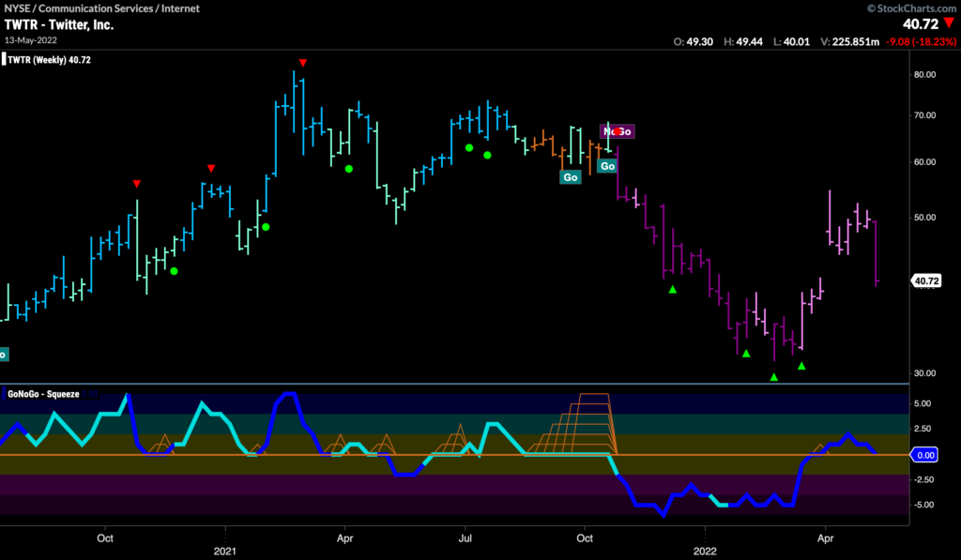
Task: Click the leftmost red triangle near October 2020
Action: coord(137,183)
